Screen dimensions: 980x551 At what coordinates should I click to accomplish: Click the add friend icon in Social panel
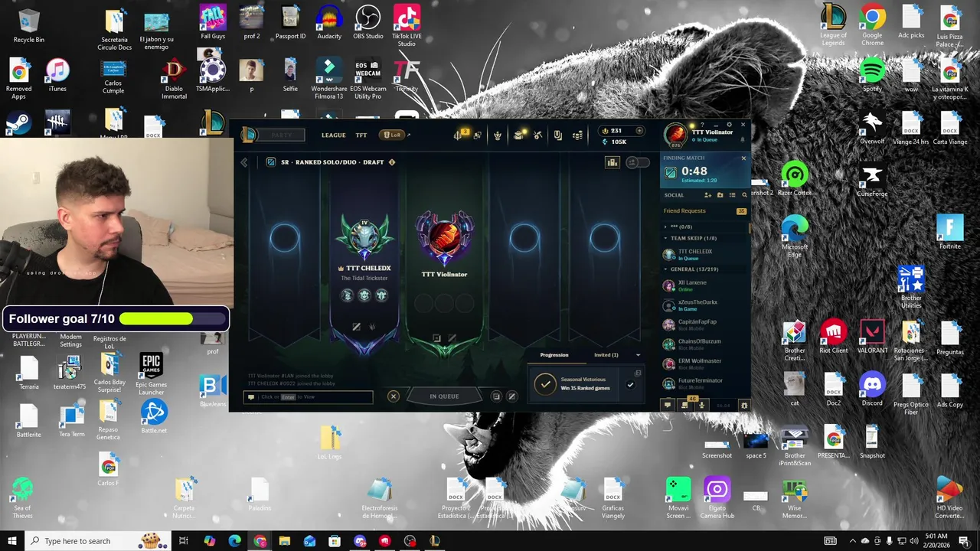(708, 195)
